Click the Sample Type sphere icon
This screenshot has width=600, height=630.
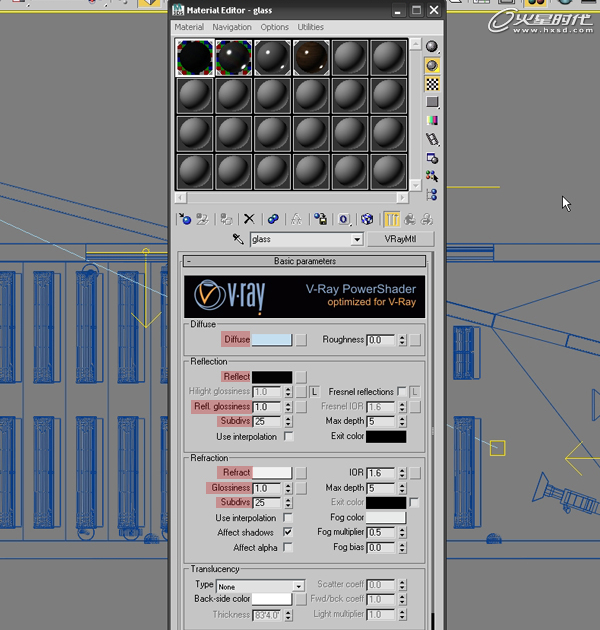[432, 47]
